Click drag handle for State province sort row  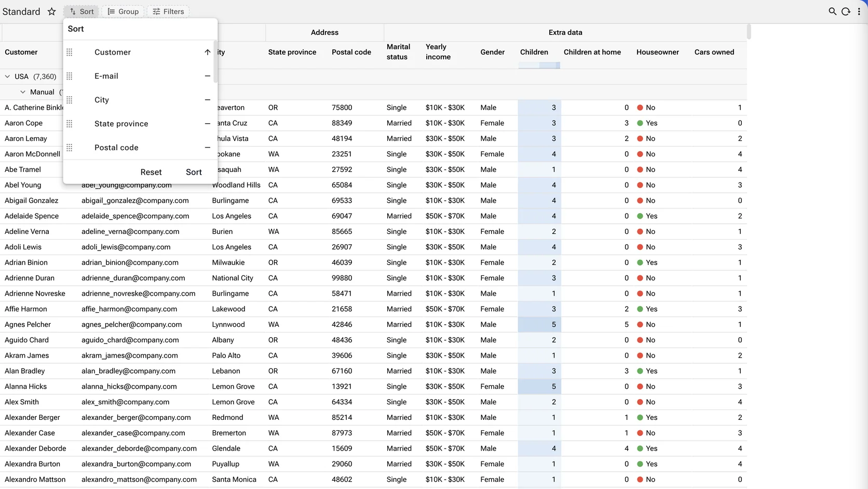pyautogui.click(x=70, y=124)
